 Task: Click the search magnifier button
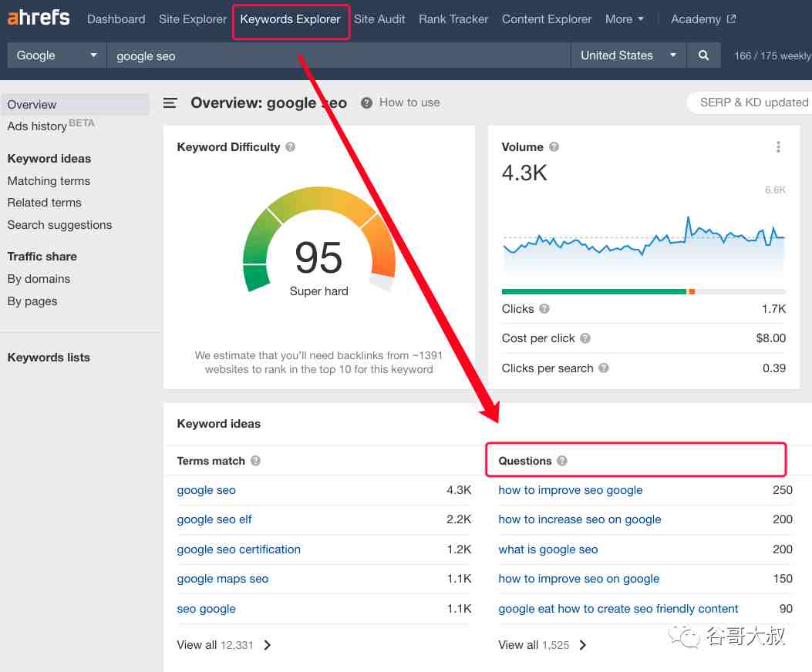(x=703, y=55)
